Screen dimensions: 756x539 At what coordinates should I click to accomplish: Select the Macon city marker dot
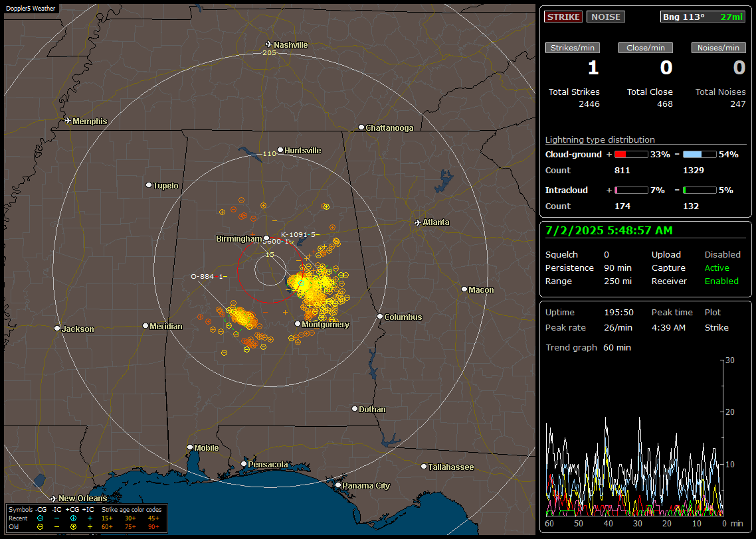464,289
